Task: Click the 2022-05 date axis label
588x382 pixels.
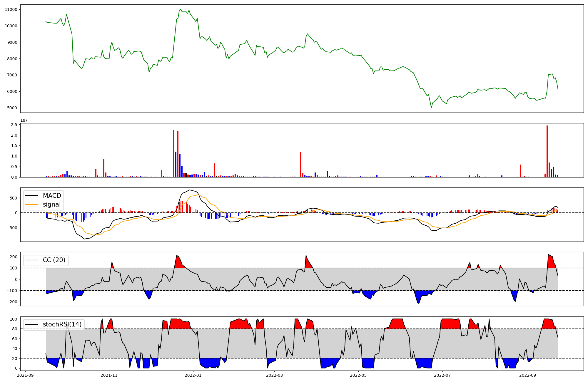Action: [358, 375]
